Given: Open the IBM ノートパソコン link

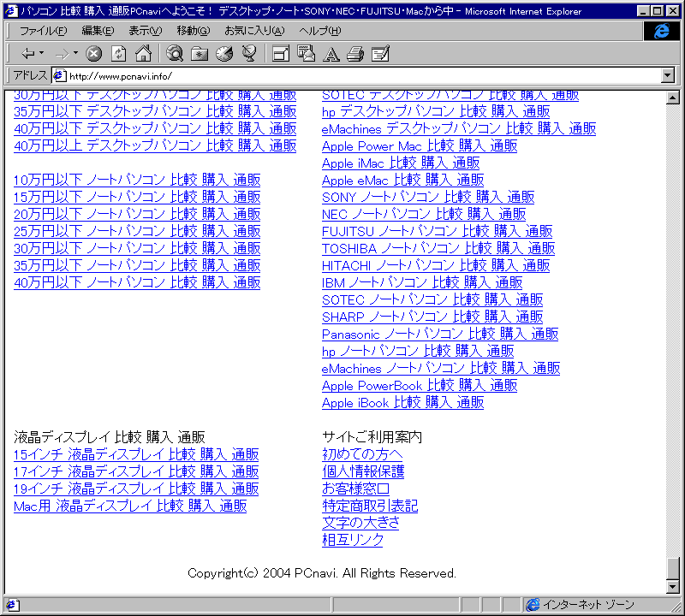Looking at the screenshot, I should tap(422, 282).
